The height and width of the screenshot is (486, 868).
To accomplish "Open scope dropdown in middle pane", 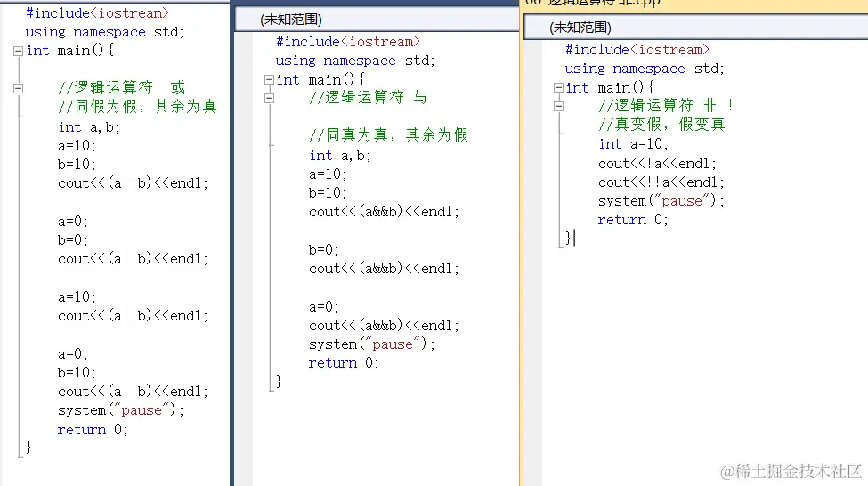I will 377,20.
